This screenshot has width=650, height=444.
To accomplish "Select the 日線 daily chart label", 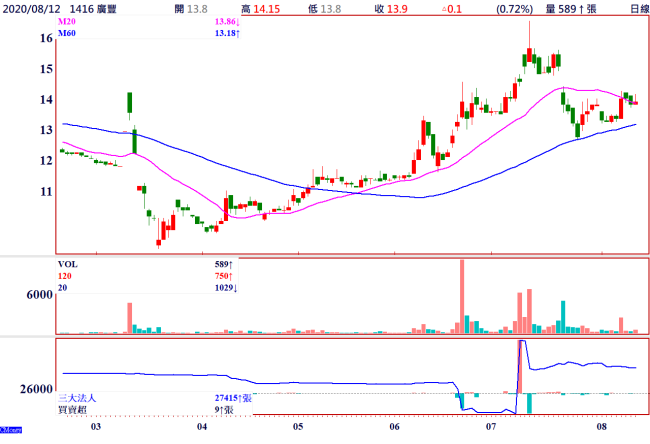I will pos(640,9).
